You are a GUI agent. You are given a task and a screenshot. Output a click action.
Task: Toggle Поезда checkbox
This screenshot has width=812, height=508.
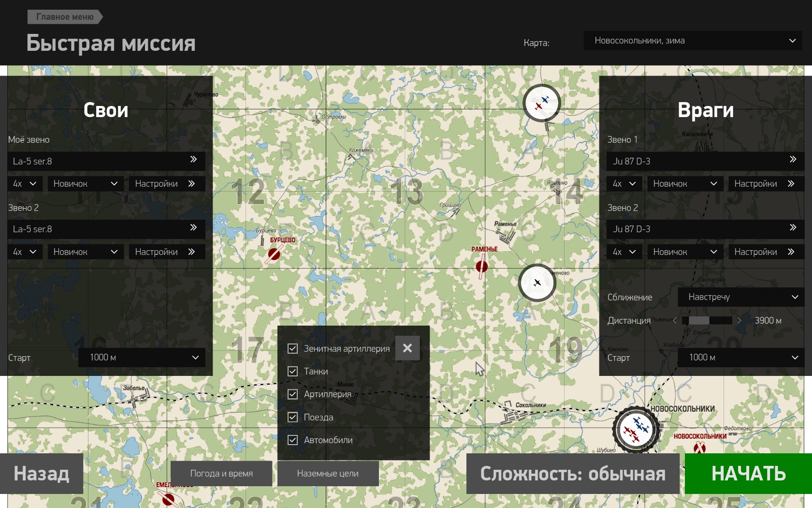pos(292,417)
